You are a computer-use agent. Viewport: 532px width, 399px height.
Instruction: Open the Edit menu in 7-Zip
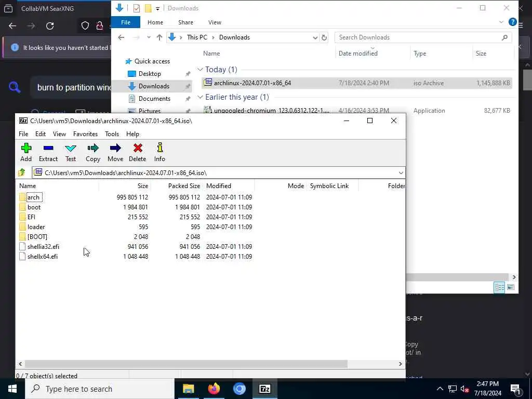(x=41, y=134)
